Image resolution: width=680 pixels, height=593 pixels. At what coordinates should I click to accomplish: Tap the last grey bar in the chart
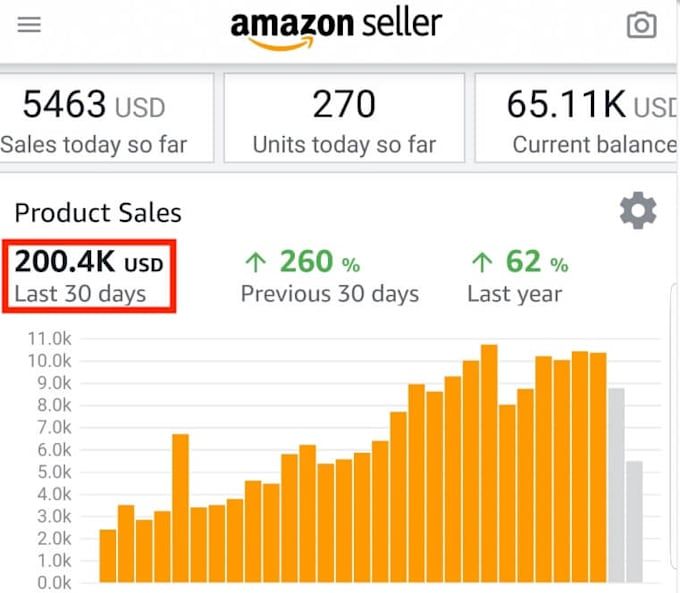tap(634, 522)
